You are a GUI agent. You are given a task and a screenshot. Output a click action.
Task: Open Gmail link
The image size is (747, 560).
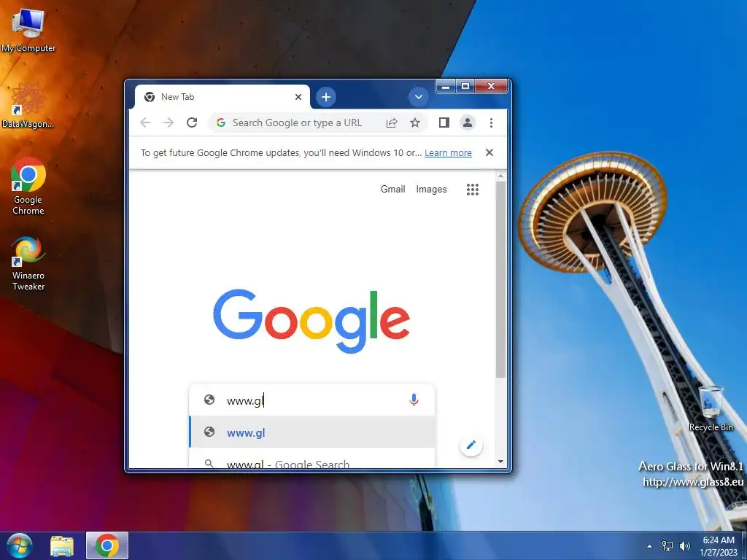392,189
